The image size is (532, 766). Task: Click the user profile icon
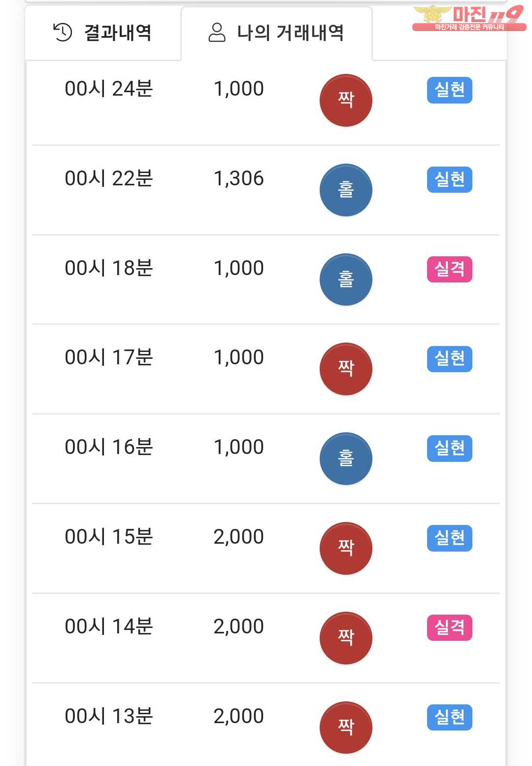[217, 33]
